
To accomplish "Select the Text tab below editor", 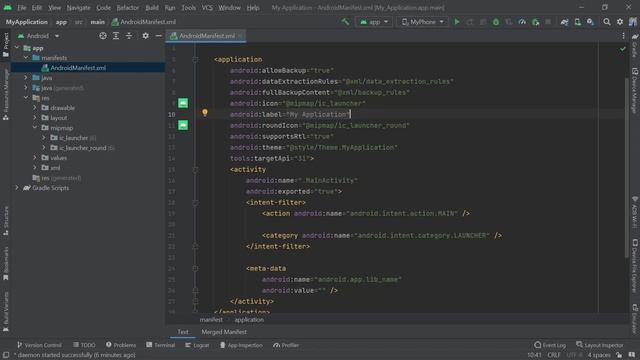I will point(183,332).
